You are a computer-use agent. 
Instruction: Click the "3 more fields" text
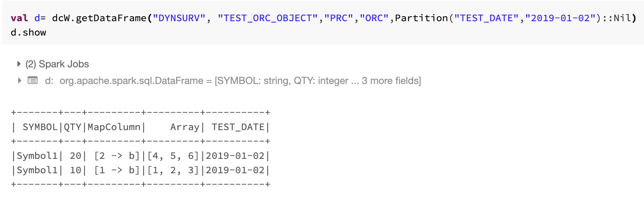coord(391,81)
